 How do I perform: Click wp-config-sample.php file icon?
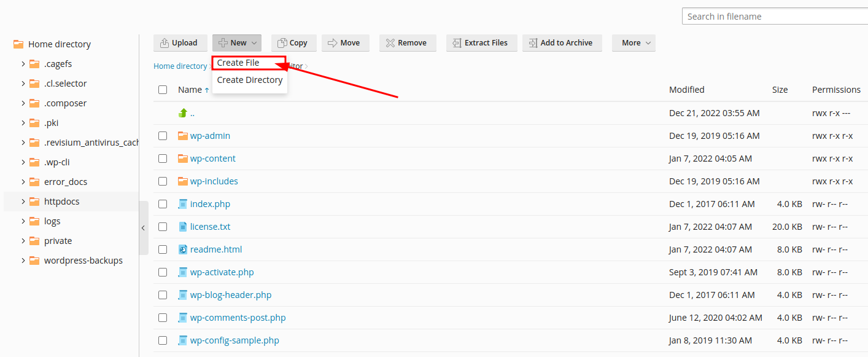point(182,340)
